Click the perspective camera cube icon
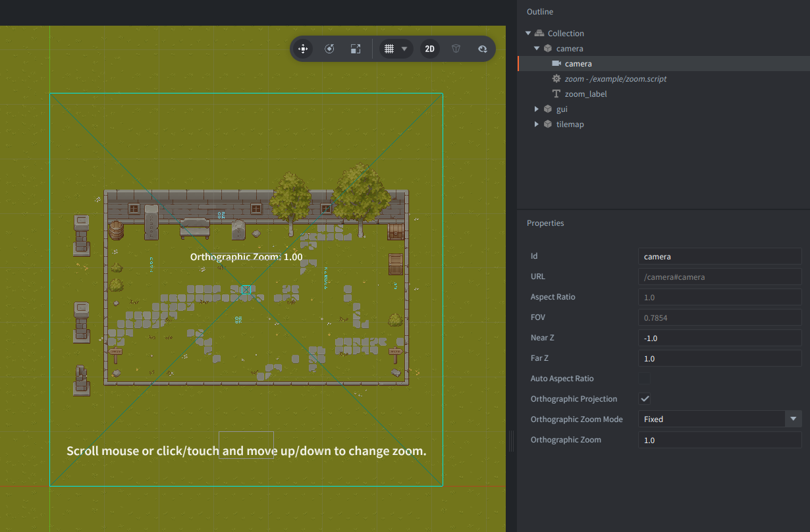810x532 pixels. 456,49
